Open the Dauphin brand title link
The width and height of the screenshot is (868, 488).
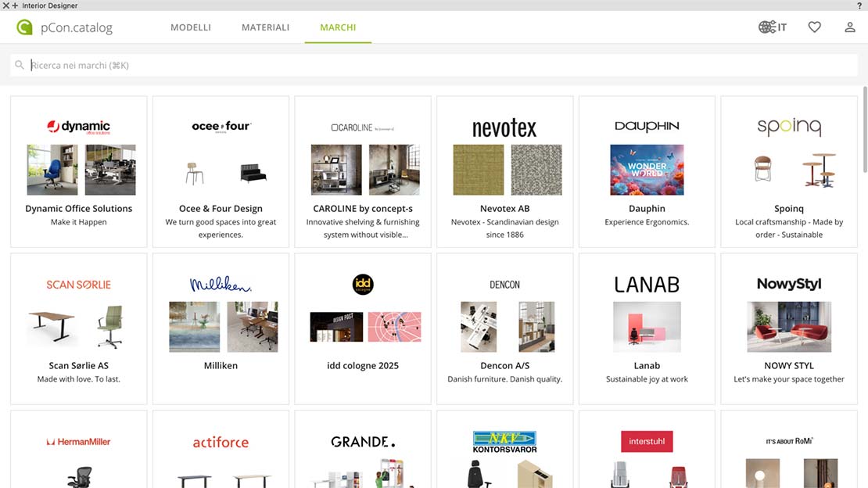click(647, 209)
